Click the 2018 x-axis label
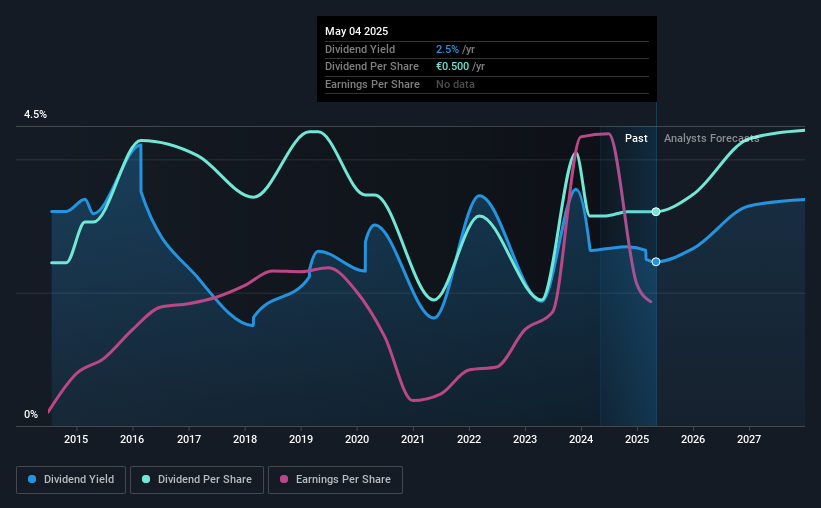 click(245, 439)
